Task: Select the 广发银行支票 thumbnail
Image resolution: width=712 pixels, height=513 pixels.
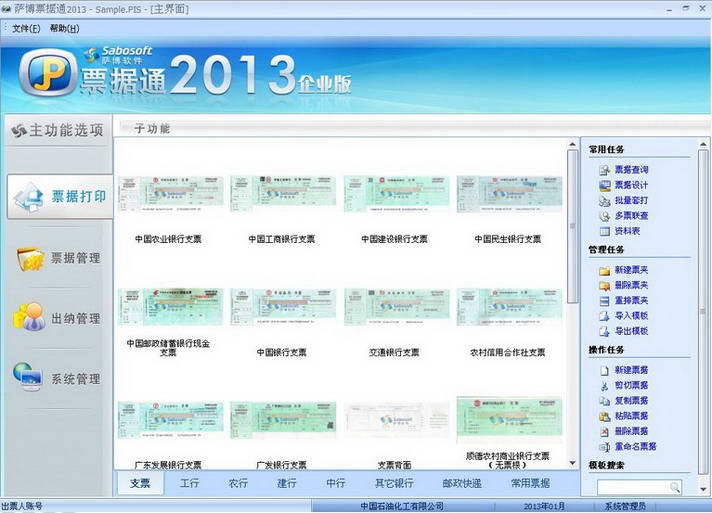Action: tap(283, 420)
